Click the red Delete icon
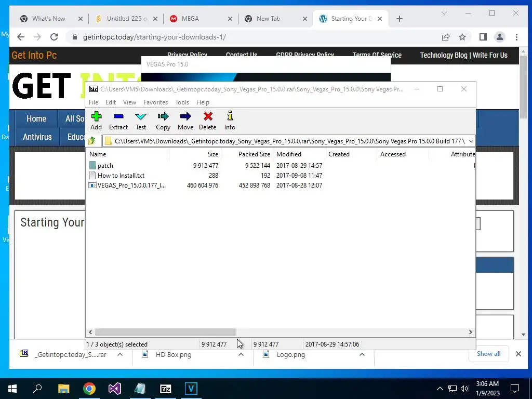Image resolution: width=532 pixels, height=399 pixels. pos(208,121)
